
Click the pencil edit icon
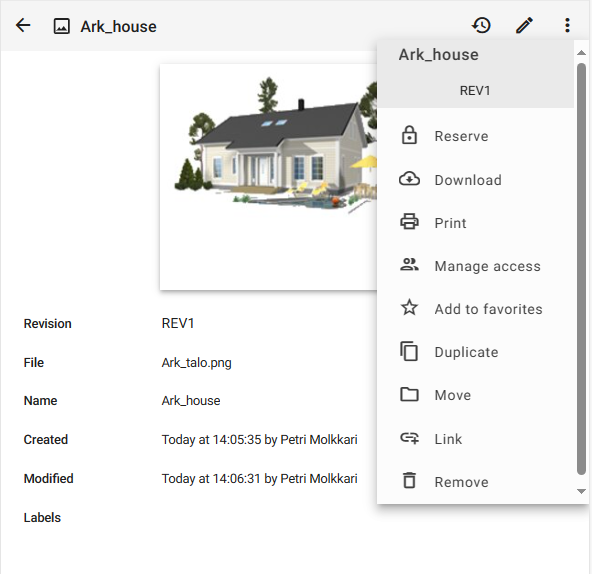click(524, 26)
